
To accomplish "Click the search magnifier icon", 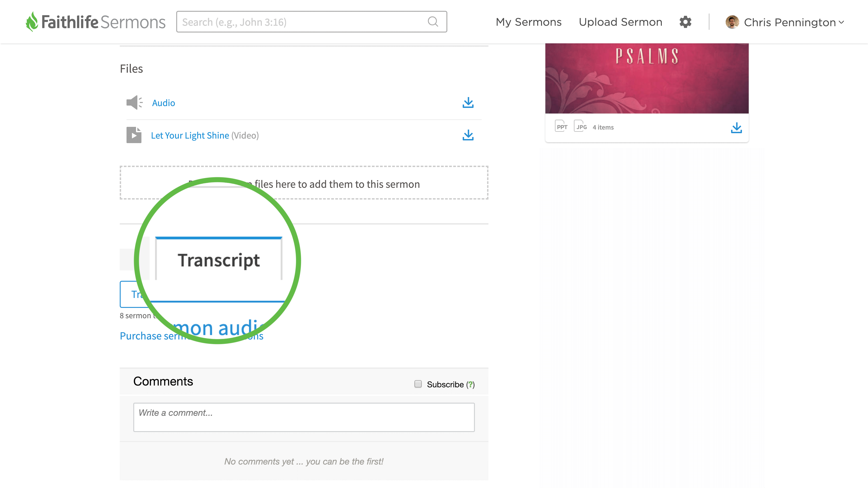I will (x=433, y=22).
